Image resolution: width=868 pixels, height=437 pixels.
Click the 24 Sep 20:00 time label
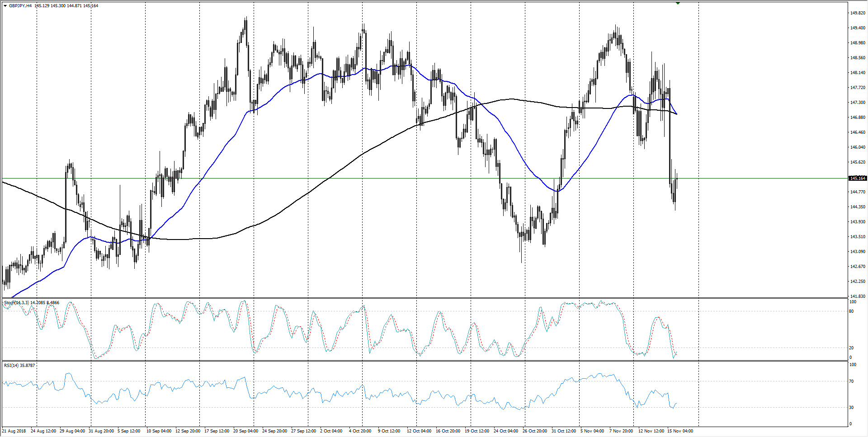[274, 431]
